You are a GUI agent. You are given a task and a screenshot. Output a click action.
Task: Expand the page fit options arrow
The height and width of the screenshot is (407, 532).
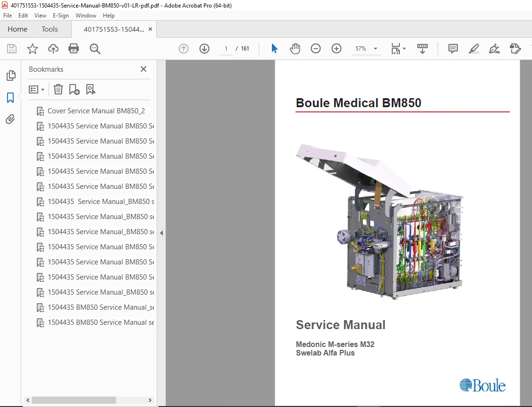[x=404, y=49]
